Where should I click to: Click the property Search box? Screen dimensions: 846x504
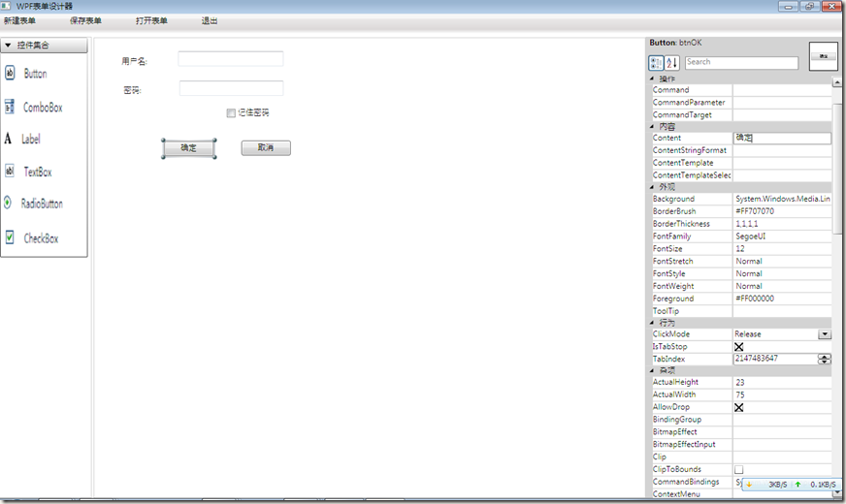(x=741, y=63)
